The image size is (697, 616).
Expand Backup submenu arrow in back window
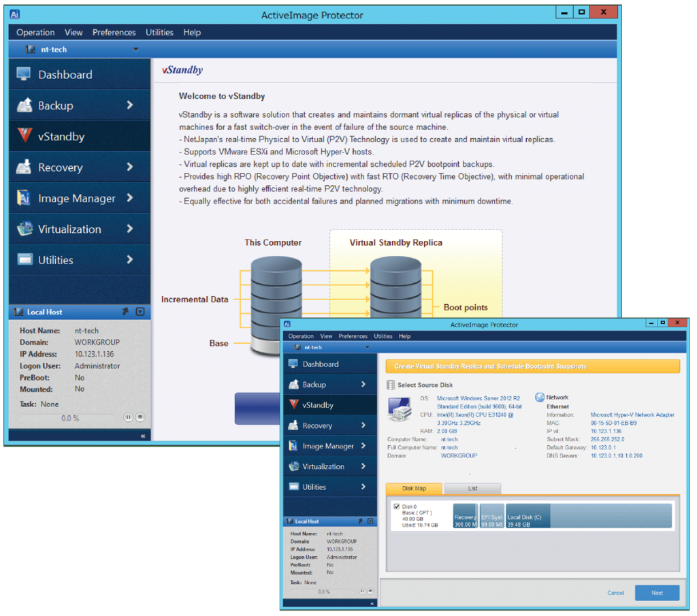(129, 106)
